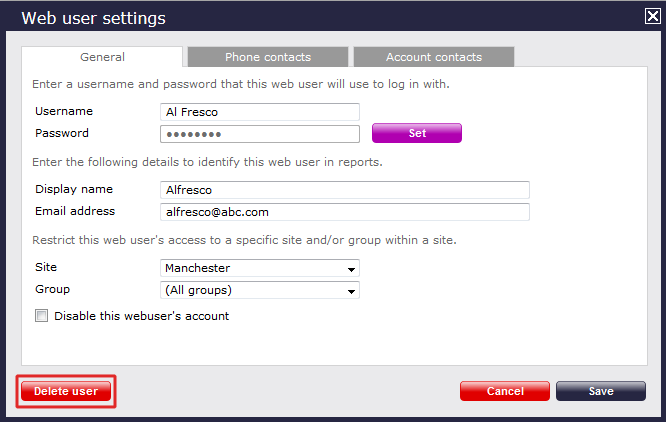666x422 pixels.
Task: Enable the Disable this webuser's account checkbox
Action: 42,316
